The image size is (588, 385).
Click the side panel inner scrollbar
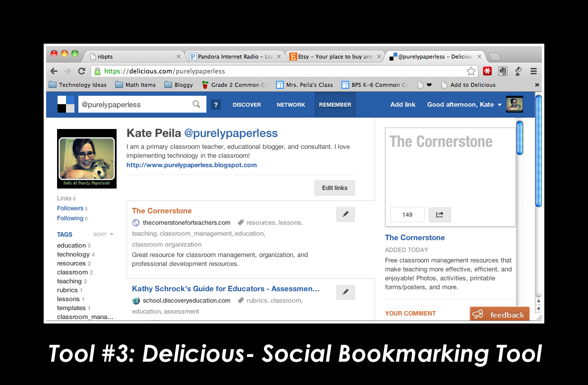(x=520, y=137)
